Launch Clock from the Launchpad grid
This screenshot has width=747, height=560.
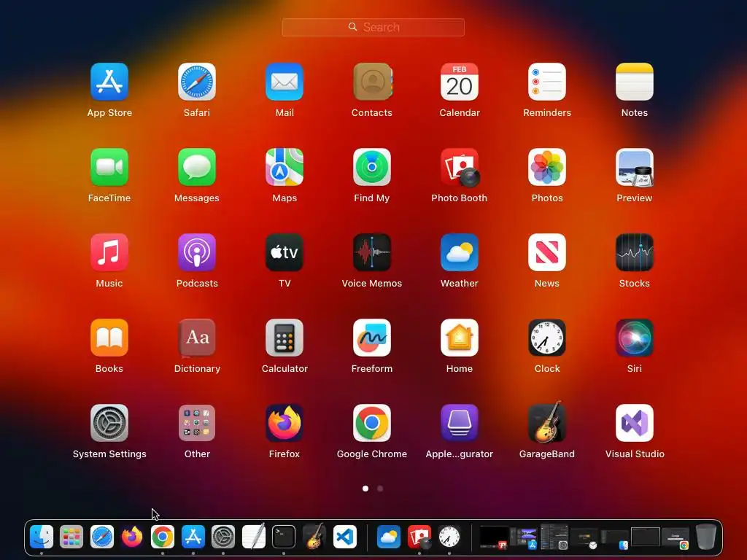point(547,337)
